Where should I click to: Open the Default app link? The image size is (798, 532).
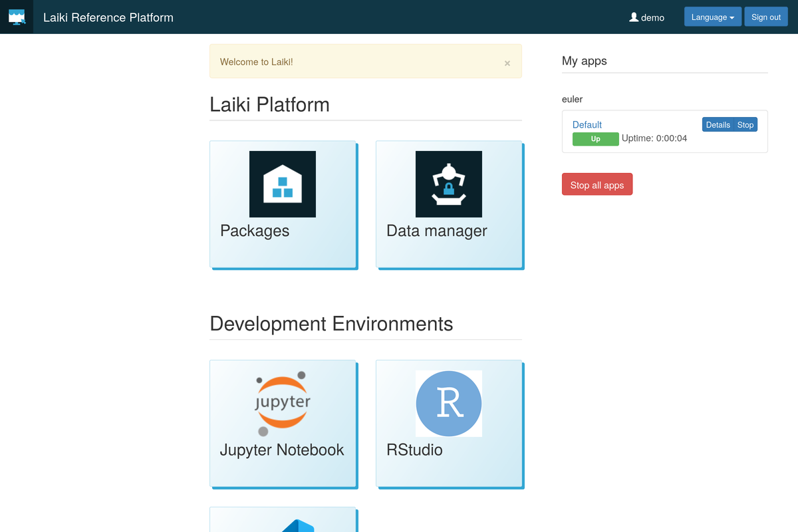click(x=587, y=124)
